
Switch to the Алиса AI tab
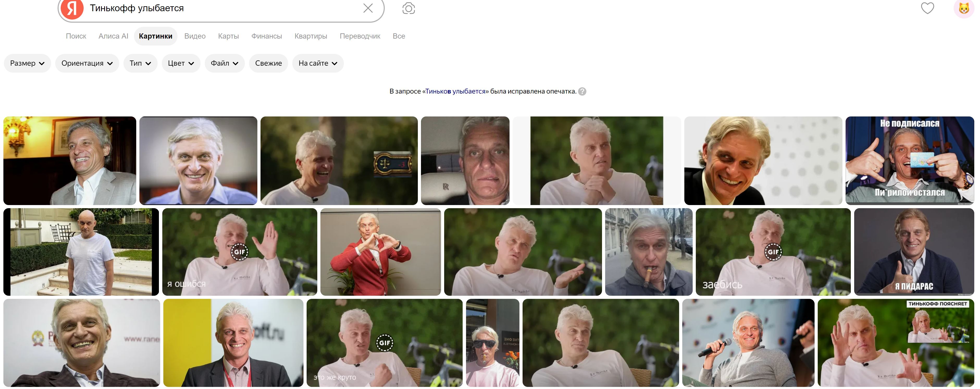(113, 36)
